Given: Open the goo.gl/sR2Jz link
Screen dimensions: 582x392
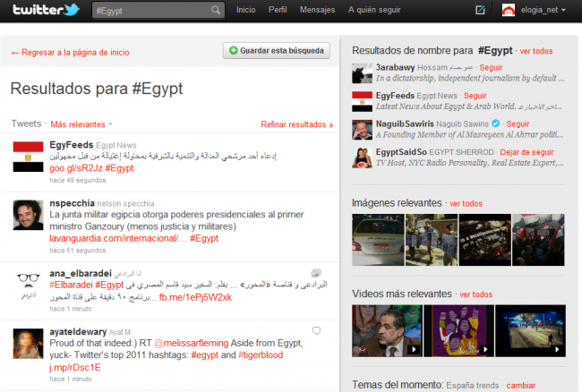Looking at the screenshot, I should 76,168.
